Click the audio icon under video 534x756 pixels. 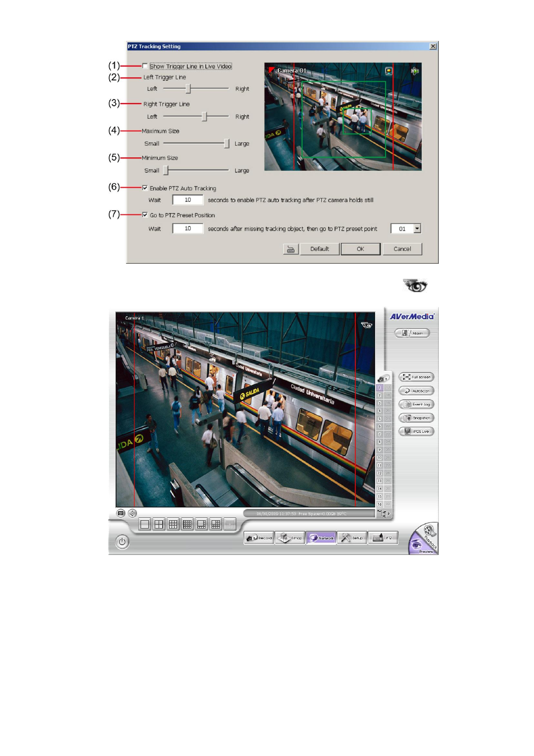[x=133, y=513]
